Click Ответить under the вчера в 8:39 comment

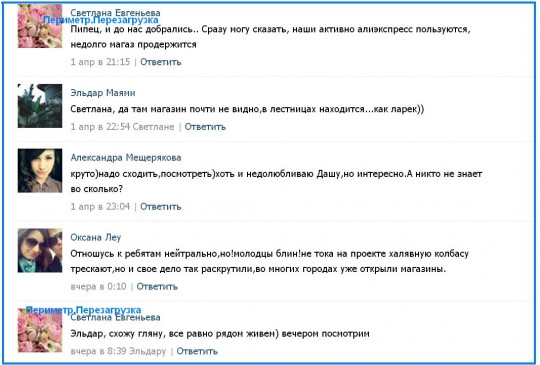click(197, 351)
